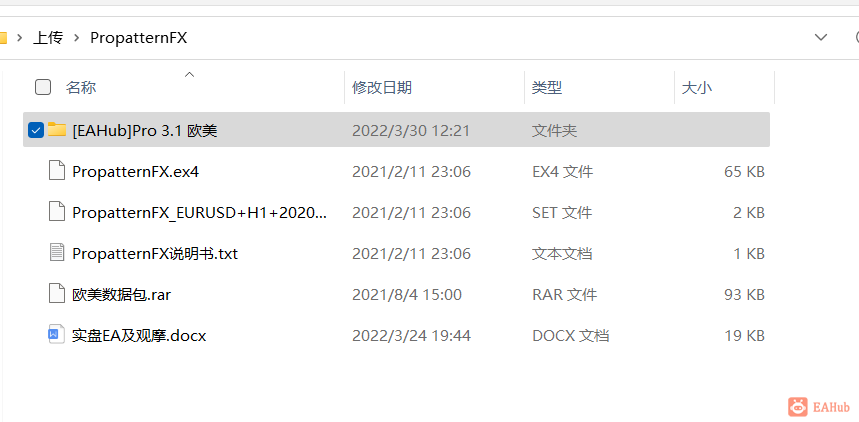Image resolution: width=859 pixels, height=422 pixels.
Task: Click the 实盘EA及观摩.docx document icon
Action: (57, 335)
